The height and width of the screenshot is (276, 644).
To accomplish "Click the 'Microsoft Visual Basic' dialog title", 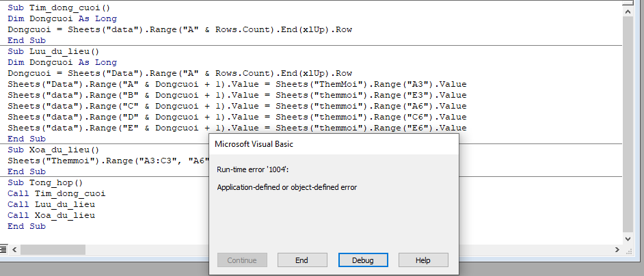I will coord(254,143).
